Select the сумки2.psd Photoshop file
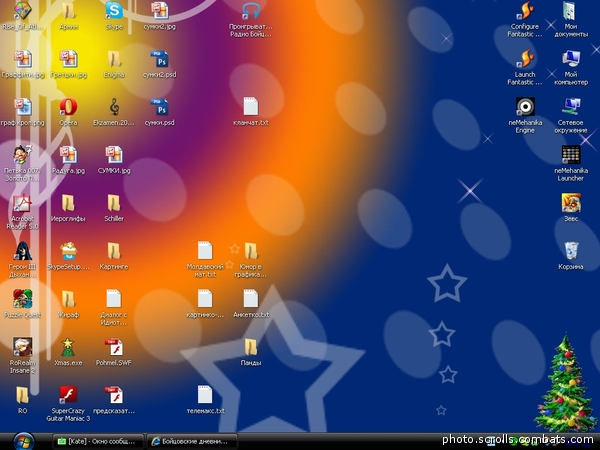The width and height of the screenshot is (600, 450). (x=160, y=59)
